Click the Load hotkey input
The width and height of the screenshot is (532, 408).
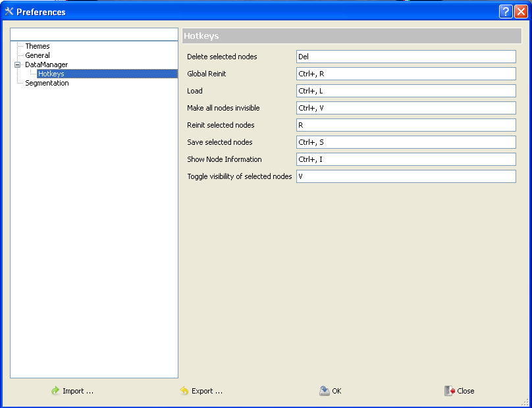406,91
